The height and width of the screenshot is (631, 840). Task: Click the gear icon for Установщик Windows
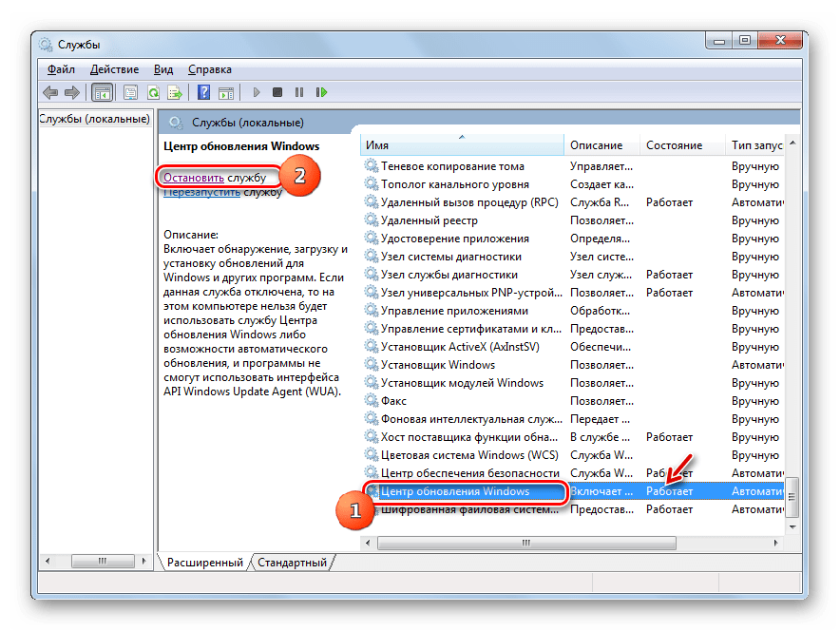click(372, 364)
